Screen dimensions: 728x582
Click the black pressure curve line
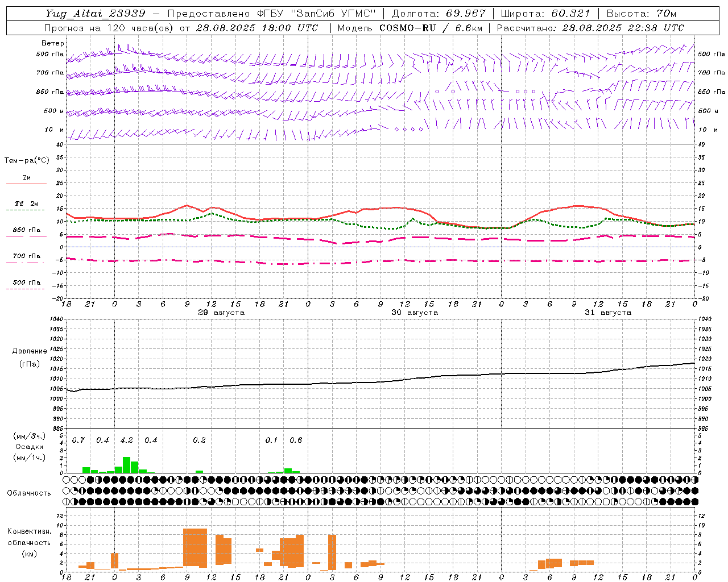[x=380, y=382]
